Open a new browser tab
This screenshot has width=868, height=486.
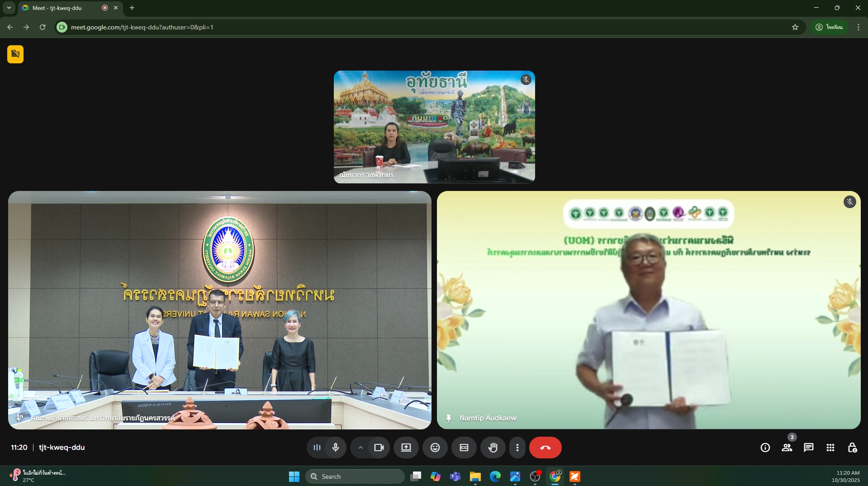pyautogui.click(x=132, y=8)
